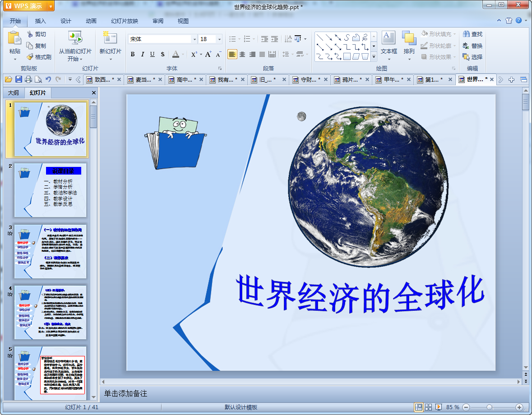Click the Print Preview icon
532x415 pixels.
[x=38, y=79]
